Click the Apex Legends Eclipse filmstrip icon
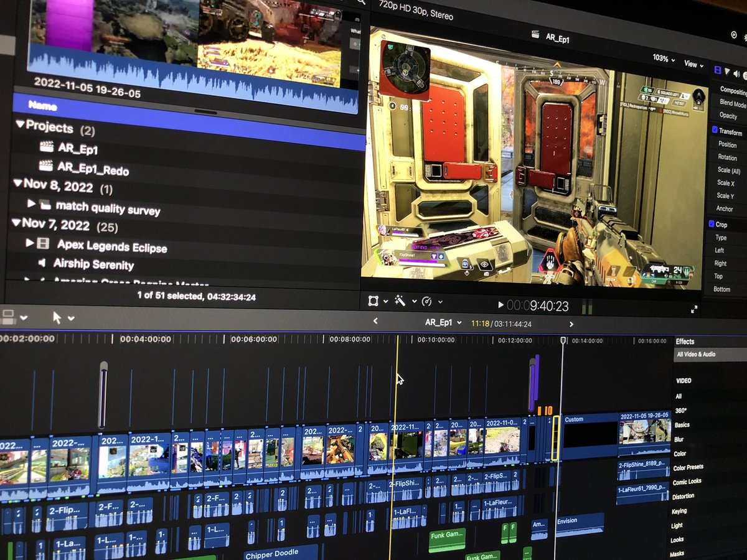Image resolution: width=747 pixels, height=560 pixels. tap(43, 243)
